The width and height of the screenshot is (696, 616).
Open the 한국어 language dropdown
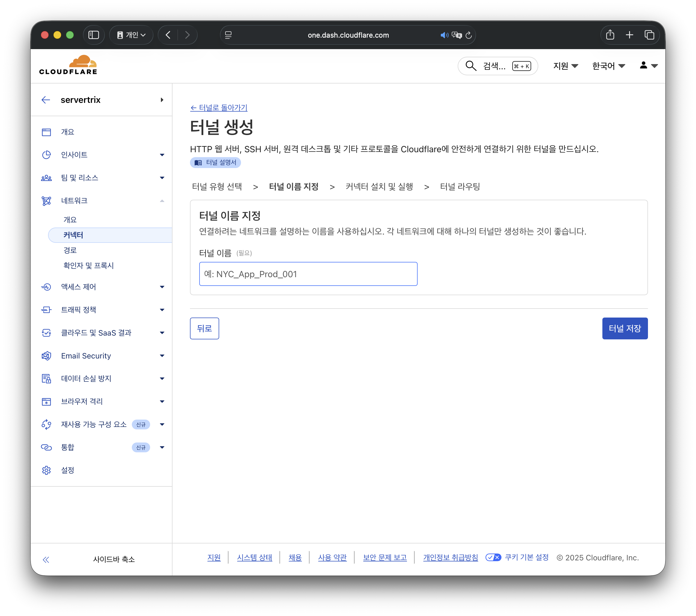(608, 66)
